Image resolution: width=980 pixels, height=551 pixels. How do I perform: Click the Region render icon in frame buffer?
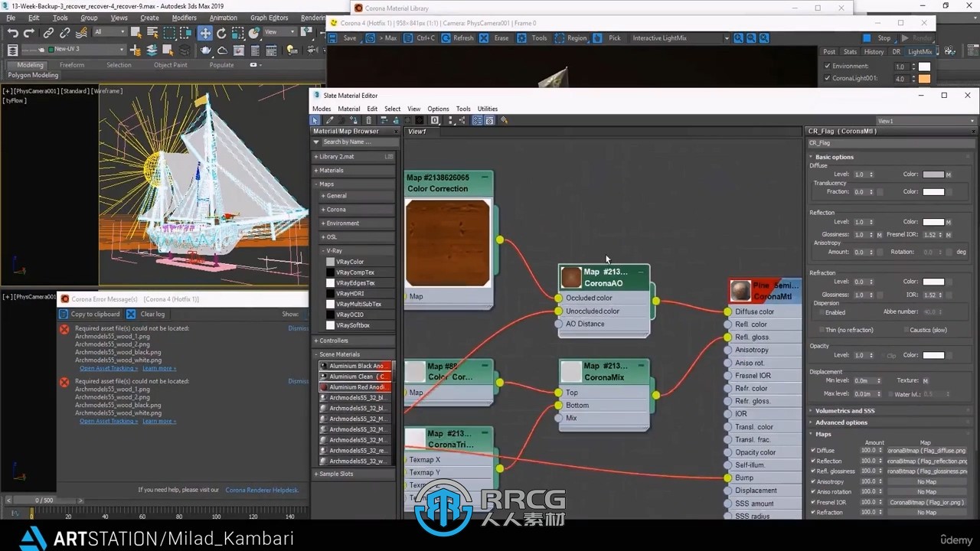pyautogui.click(x=560, y=37)
